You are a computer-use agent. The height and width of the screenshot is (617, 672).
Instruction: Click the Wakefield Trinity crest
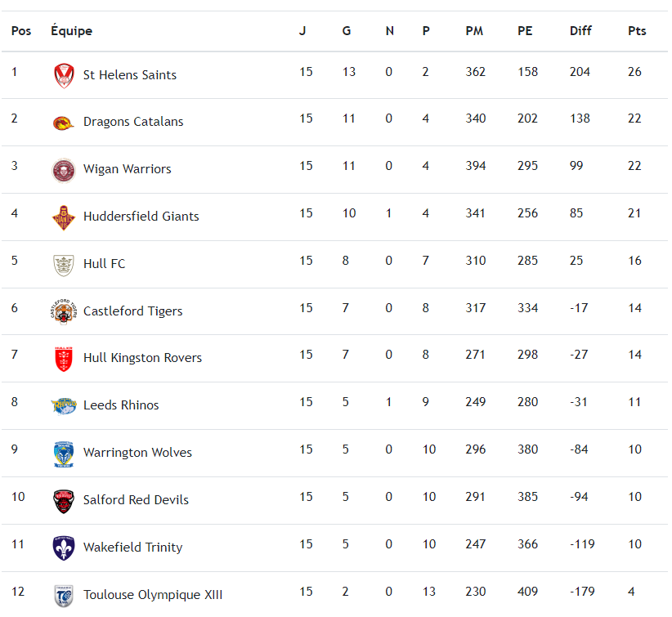[63, 548]
